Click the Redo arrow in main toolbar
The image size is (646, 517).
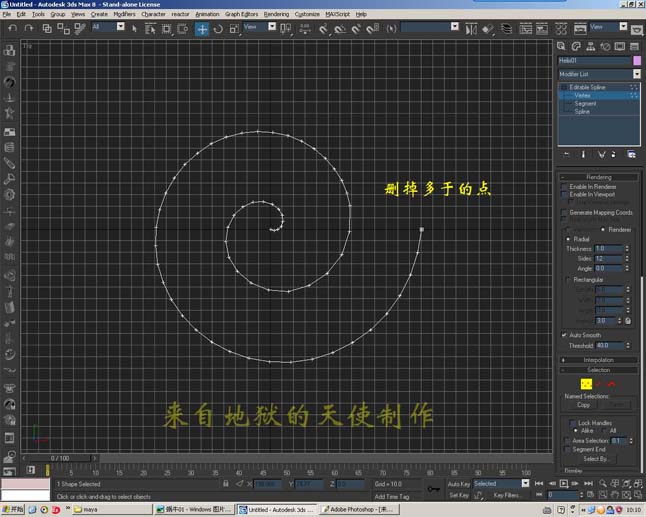[28, 28]
